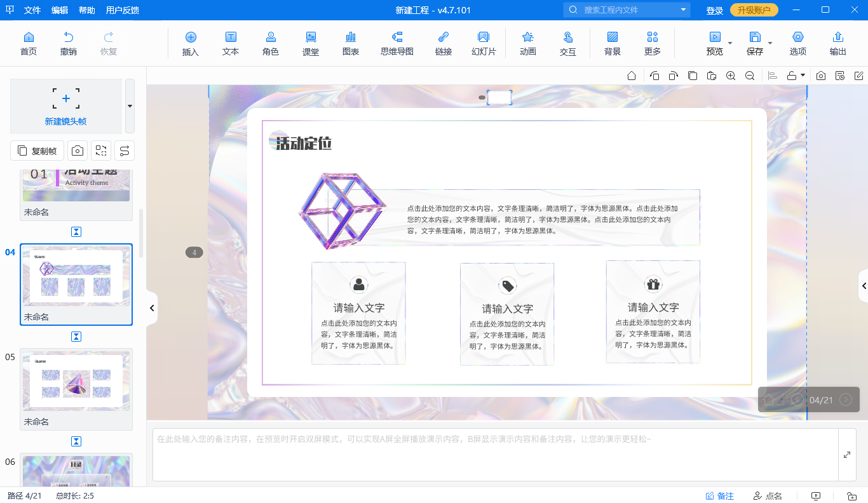The height and width of the screenshot is (503, 868).
Task: Select the 文本 text tool
Action: [x=231, y=44]
